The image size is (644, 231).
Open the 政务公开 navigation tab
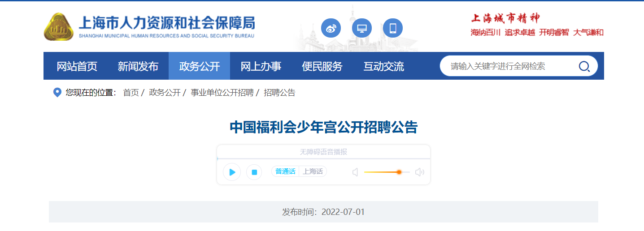[199, 66]
